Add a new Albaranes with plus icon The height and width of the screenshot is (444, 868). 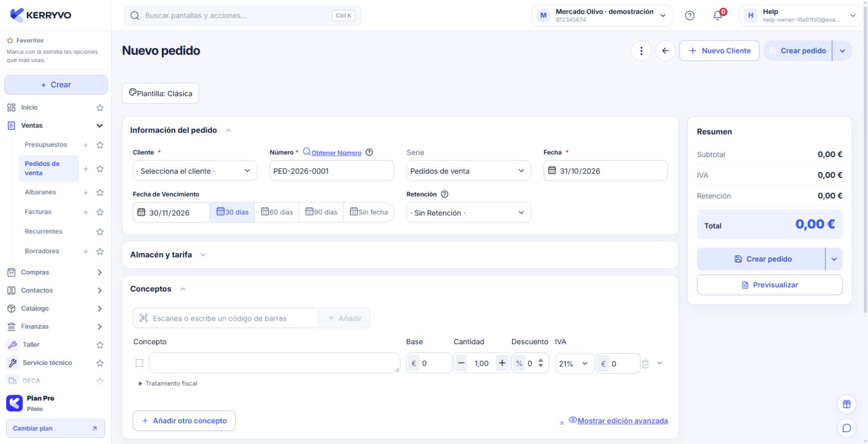[86, 192]
